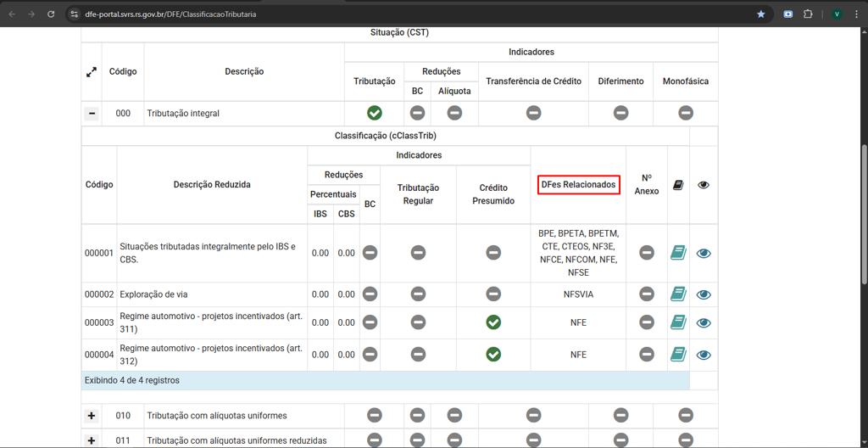Expand row 010 Tributação com alíquotas uniformes
The width and height of the screenshot is (868, 448).
[92, 416]
